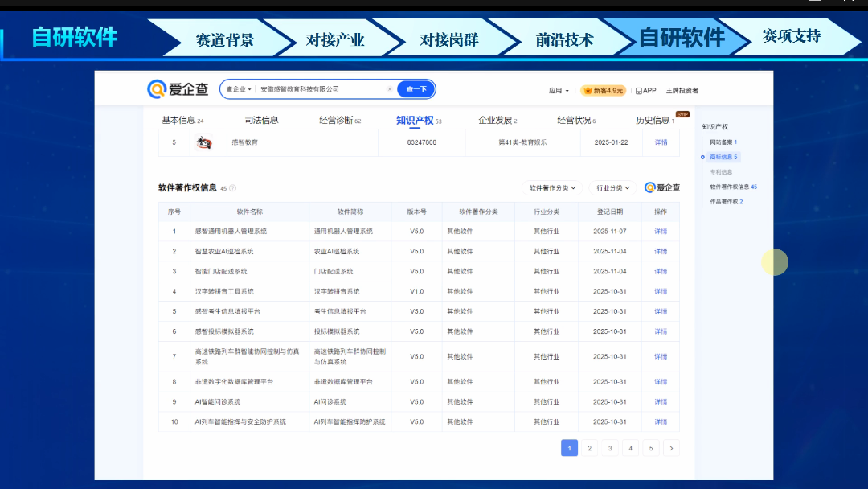Open 详情 for 汉字转拼音工具系统

coord(661,291)
